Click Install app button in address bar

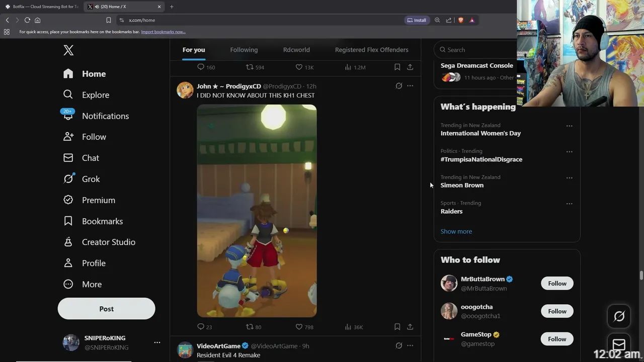417,20
